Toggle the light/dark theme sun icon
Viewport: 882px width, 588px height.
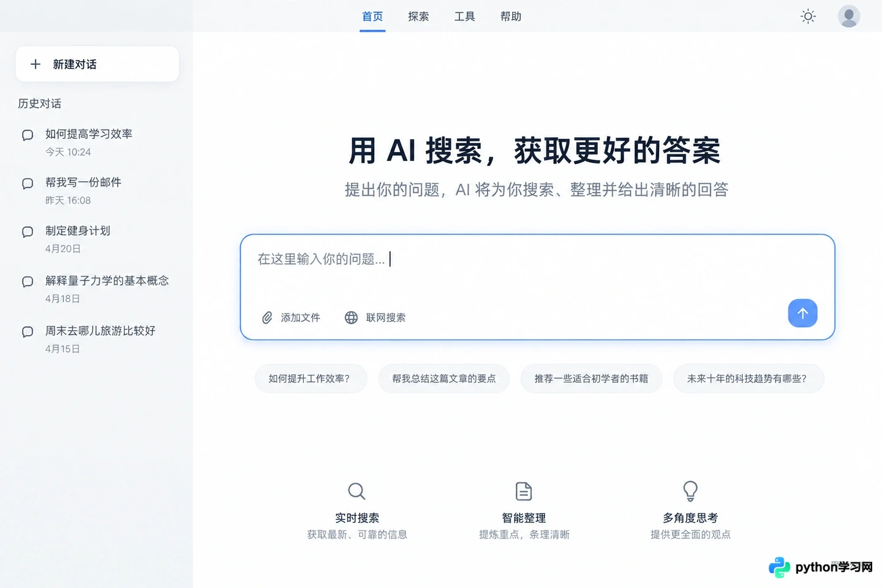(x=808, y=17)
